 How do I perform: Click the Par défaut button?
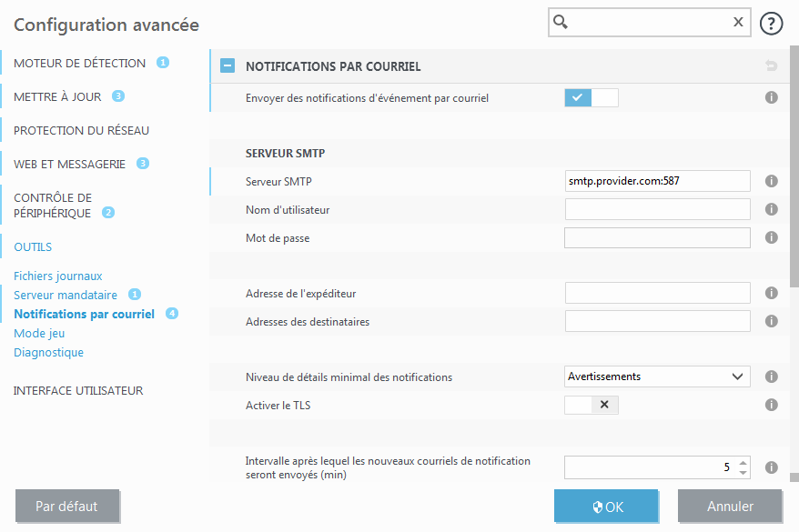tap(67, 506)
